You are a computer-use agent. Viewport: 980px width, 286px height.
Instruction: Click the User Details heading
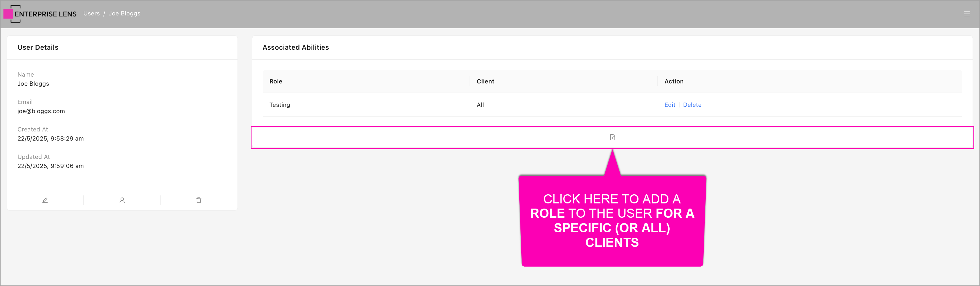38,47
